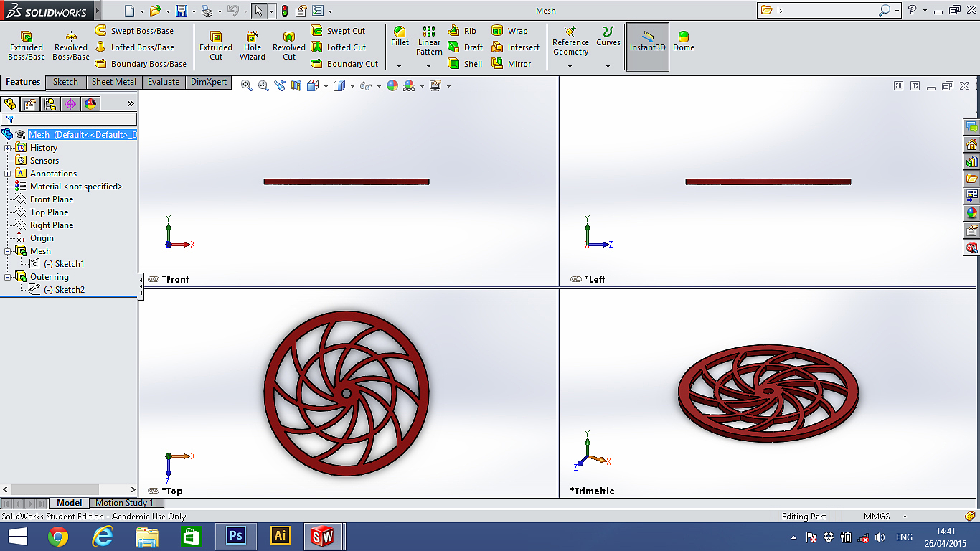Expand the History folder in tree
This screenshot has width=980, height=551.
[8, 148]
